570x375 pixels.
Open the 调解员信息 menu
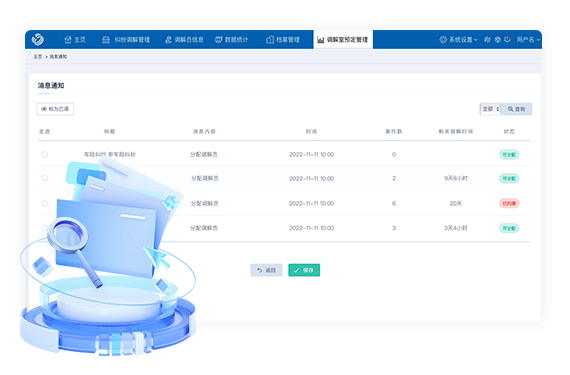[184, 40]
